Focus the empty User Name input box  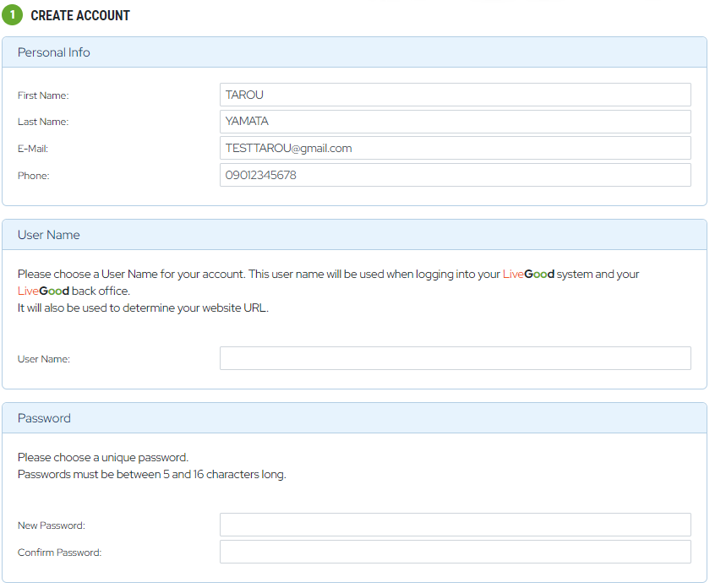tap(455, 358)
